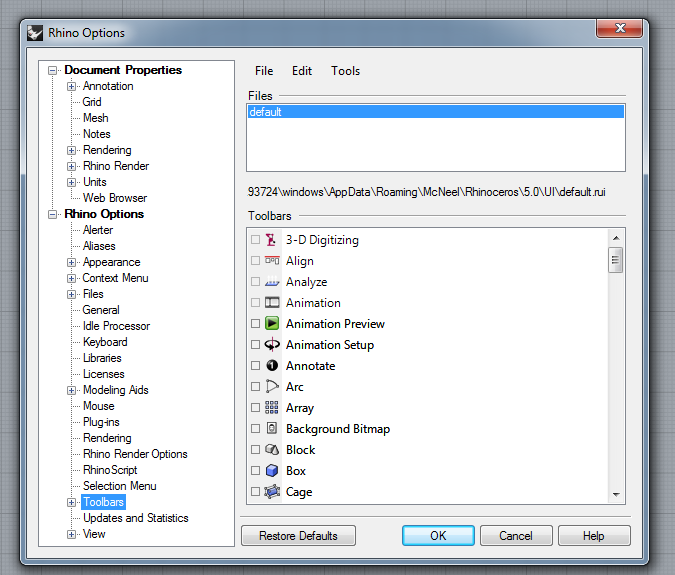Click the toolbars list scrollbar thumb
675x575 pixels.
[616, 260]
